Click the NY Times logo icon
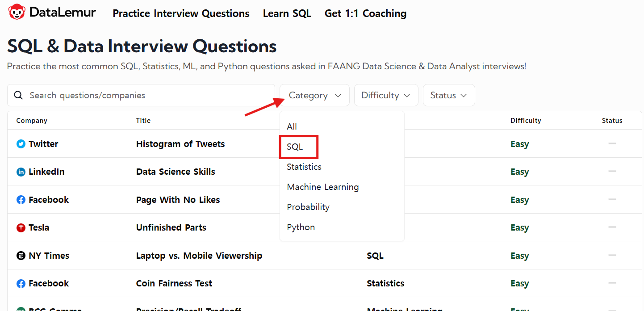Image resolution: width=644 pixels, height=311 pixels. pos(21,256)
